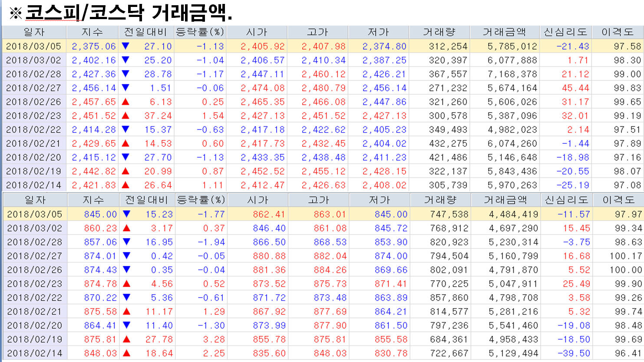Click the 일자 column header in the KOSPI table
The height and width of the screenshot is (362, 644).
34,32
